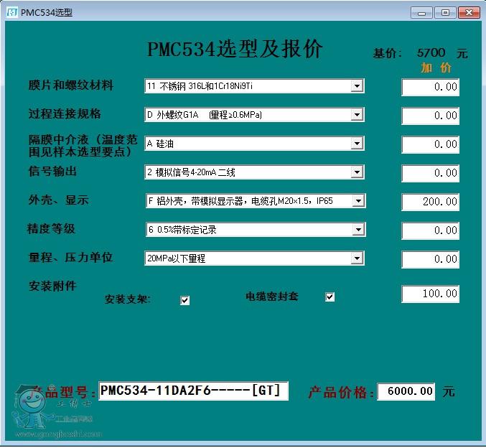The image size is (486, 448).
Task: Click the 产品价格 6000.00 field
Action: pyautogui.click(x=406, y=391)
